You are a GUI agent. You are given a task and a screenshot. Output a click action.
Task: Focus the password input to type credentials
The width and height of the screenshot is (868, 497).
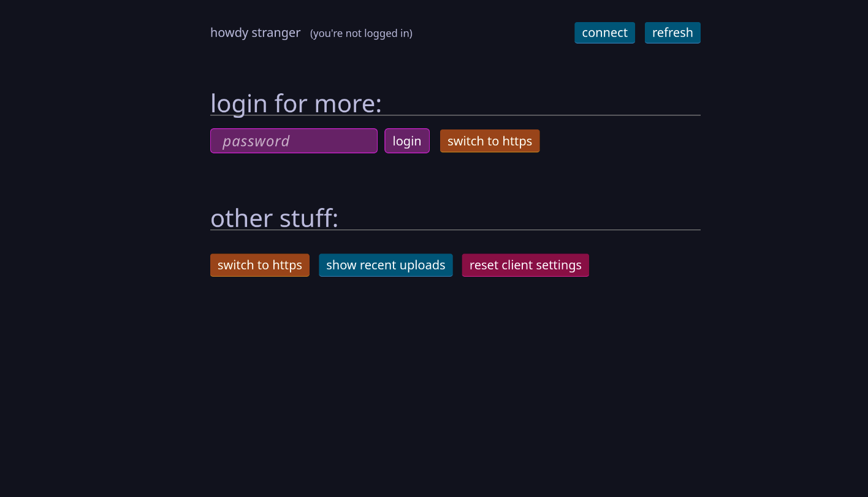294,141
